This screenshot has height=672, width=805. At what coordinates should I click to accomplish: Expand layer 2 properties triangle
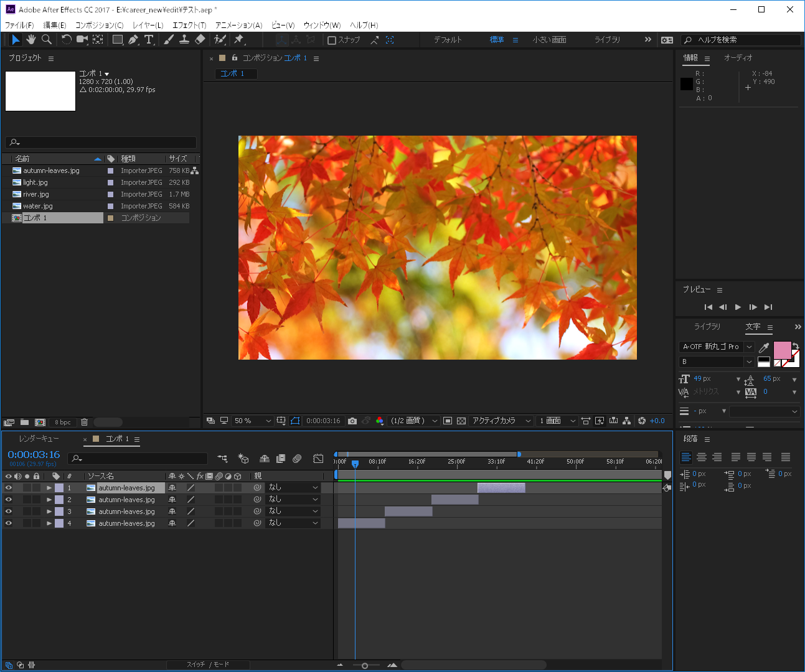49,500
